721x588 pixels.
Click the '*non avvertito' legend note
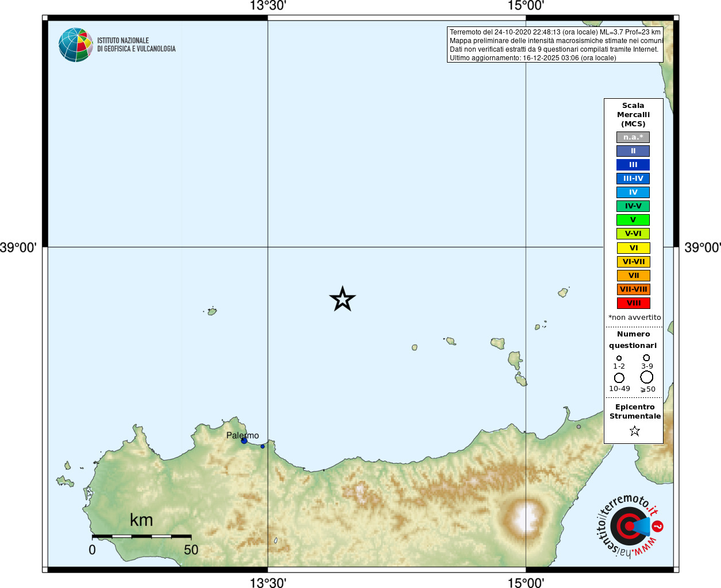[x=634, y=318]
